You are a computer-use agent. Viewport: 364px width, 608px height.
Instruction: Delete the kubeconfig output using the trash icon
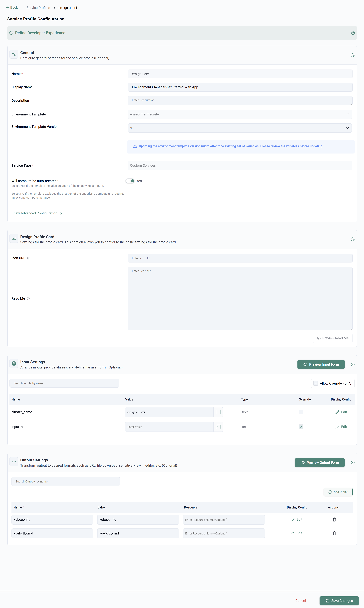(334, 519)
